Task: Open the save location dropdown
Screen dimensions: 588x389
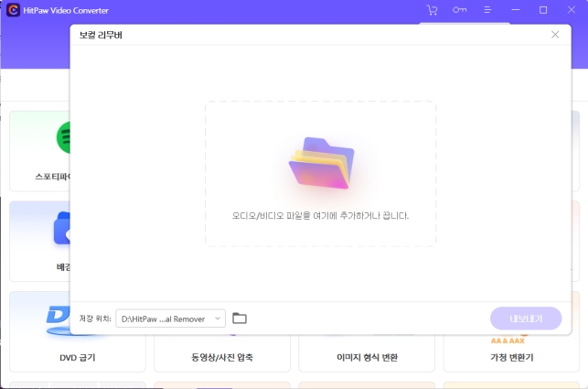Action: click(170, 319)
